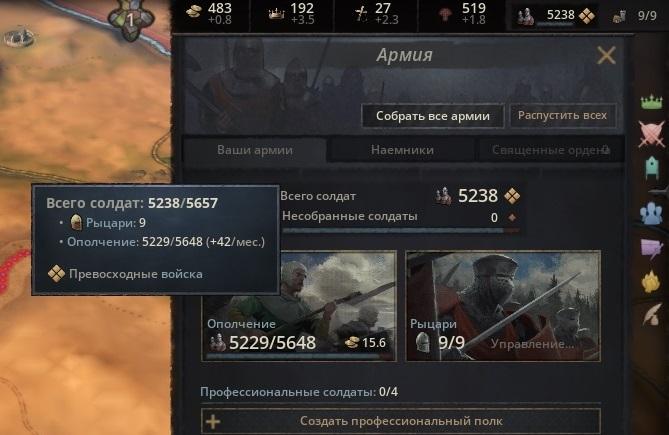Click the prestige crown icon in top bar
Screen dimensions: 669x435
[276, 14]
